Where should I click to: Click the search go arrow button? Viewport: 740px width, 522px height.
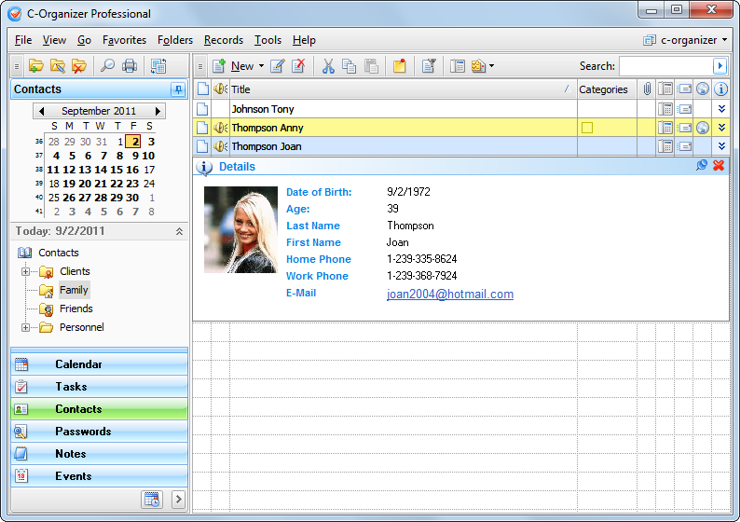(720, 66)
